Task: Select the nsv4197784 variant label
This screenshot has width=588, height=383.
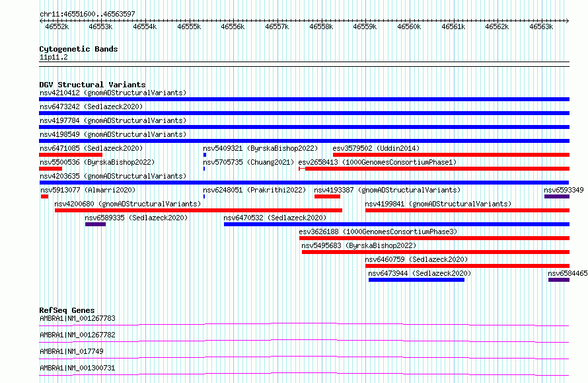Action: [113, 120]
